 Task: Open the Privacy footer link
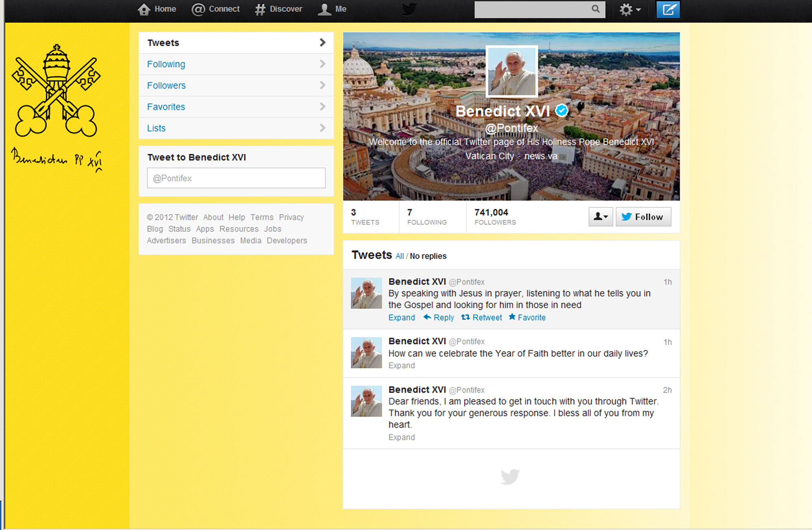[291, 217]
